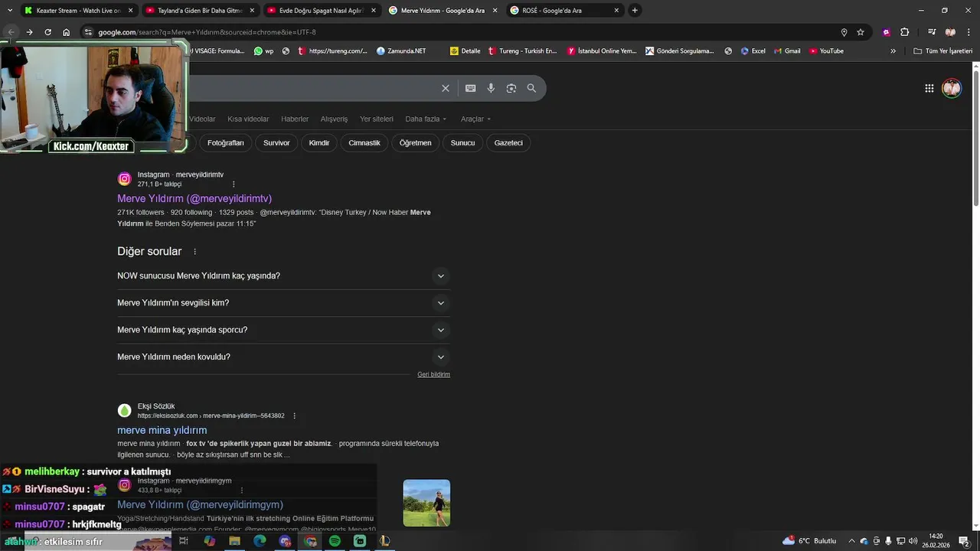This screenshot has height=551, width=980.
Task: Open the 'Araçlar' tools dropdown
Action: pos(475,119)
